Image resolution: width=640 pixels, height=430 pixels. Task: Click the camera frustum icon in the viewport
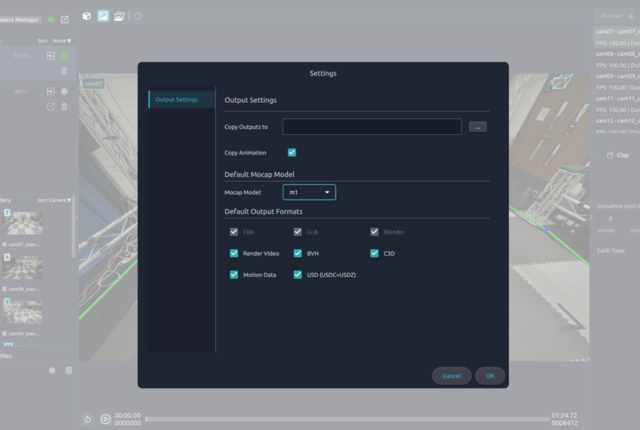pos(562,81)
